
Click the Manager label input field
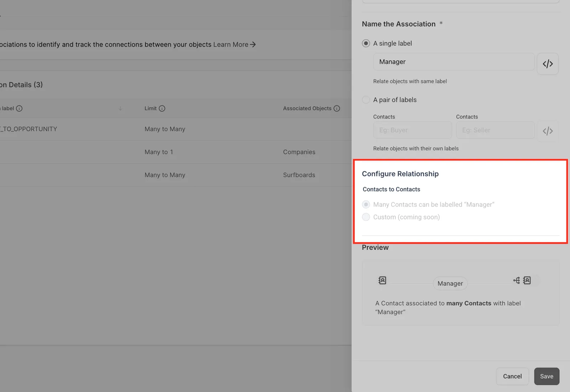[x=454, y=62]
